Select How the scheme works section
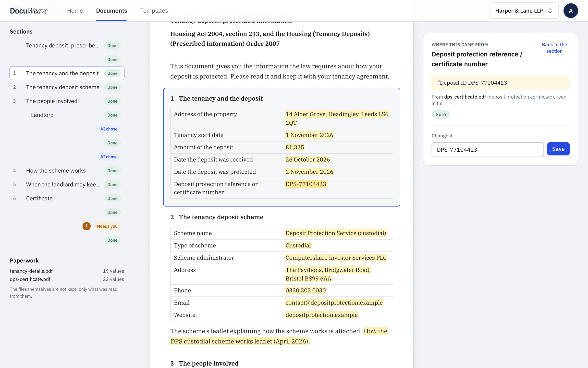The width and height of the screenshot is (588, 368). (67, 171)
